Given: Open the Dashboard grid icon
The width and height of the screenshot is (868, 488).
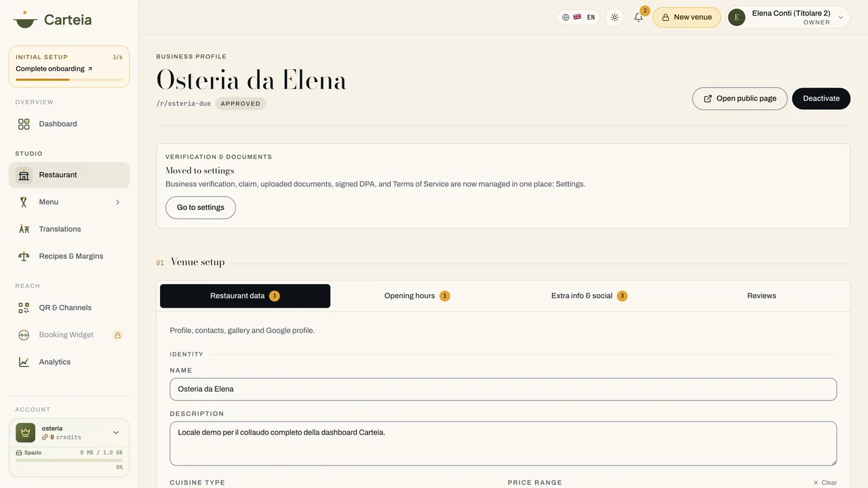Looking at the screenshot, I should 24,124.
